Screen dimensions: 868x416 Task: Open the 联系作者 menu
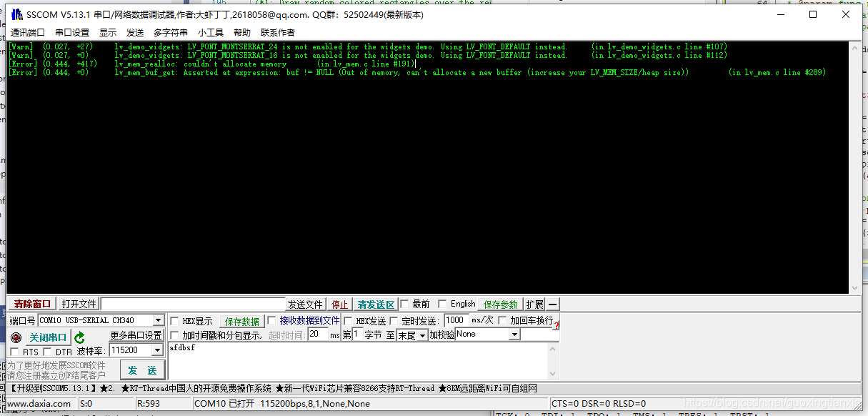[x=278, y=32]
